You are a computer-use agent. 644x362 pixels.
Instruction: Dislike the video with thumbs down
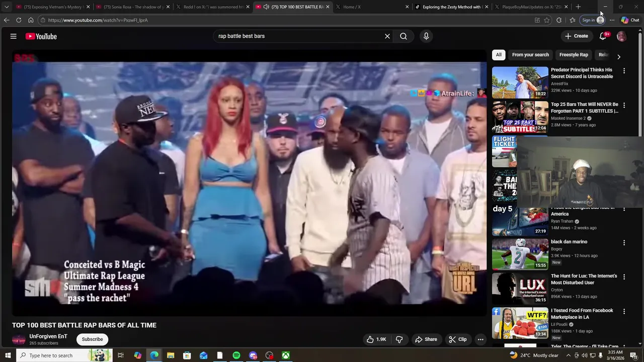pos(399,339)
